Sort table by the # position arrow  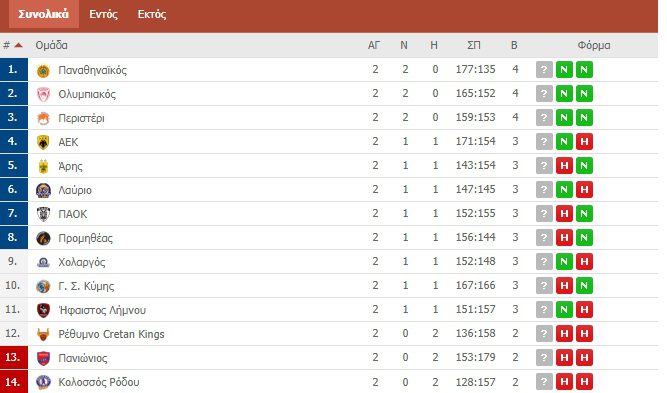[x=18, y=45]
